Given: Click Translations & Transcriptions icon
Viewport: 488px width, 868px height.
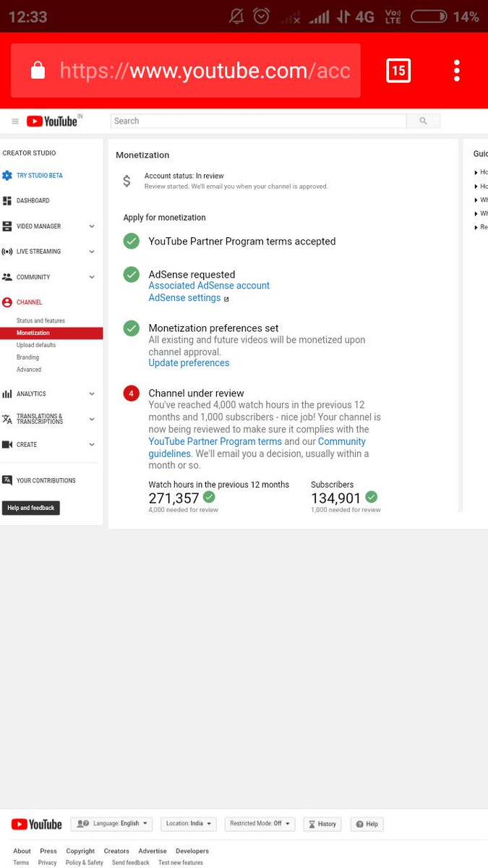Looking at the screenshot, I should [7, 420].
